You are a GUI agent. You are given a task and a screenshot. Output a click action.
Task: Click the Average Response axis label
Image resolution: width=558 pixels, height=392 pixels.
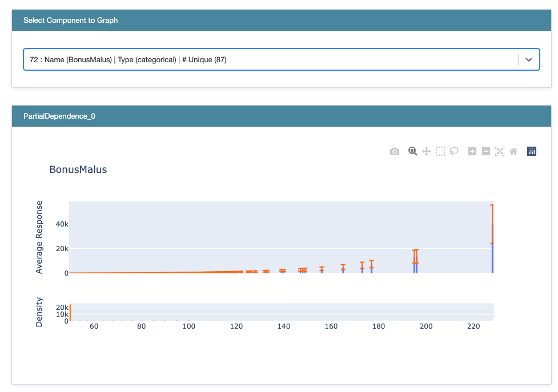point(39,237)
